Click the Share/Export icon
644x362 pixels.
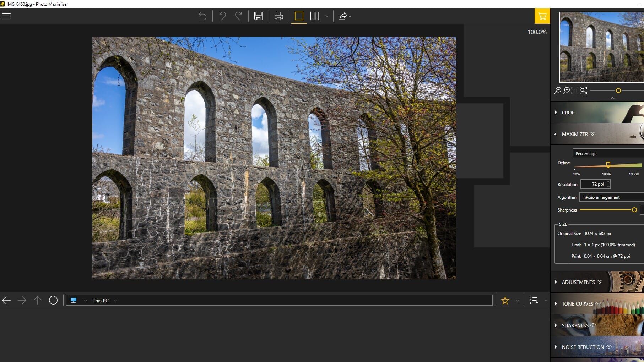[342, 16]
